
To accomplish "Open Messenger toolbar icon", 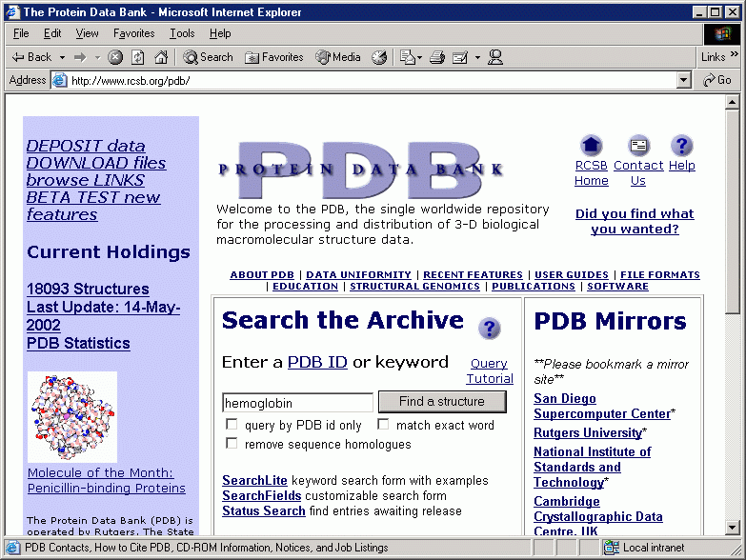I will tap(495, 57).
